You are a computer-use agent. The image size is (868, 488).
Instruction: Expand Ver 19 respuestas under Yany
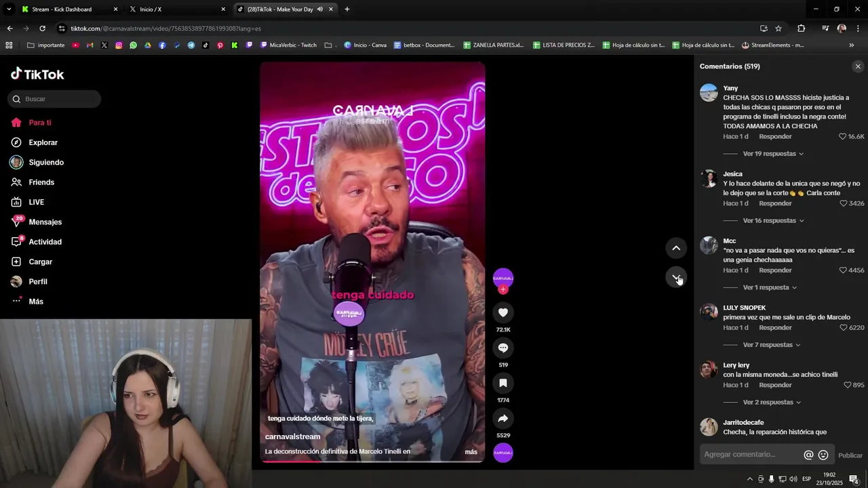coord(773,154)
